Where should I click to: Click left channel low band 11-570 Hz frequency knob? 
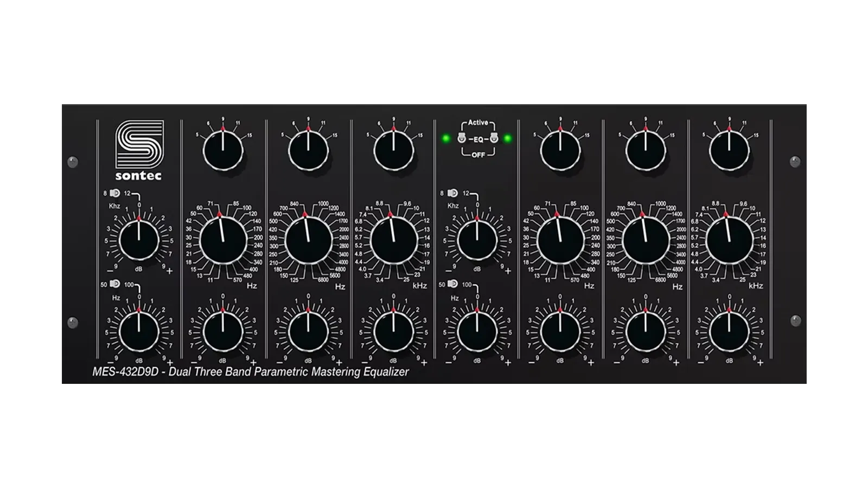[223, 241]
